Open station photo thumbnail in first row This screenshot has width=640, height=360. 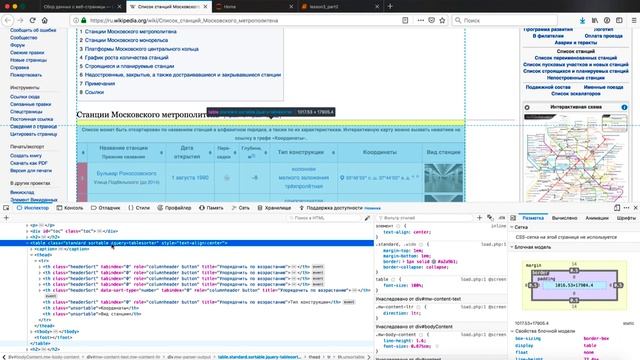[444, 178]
